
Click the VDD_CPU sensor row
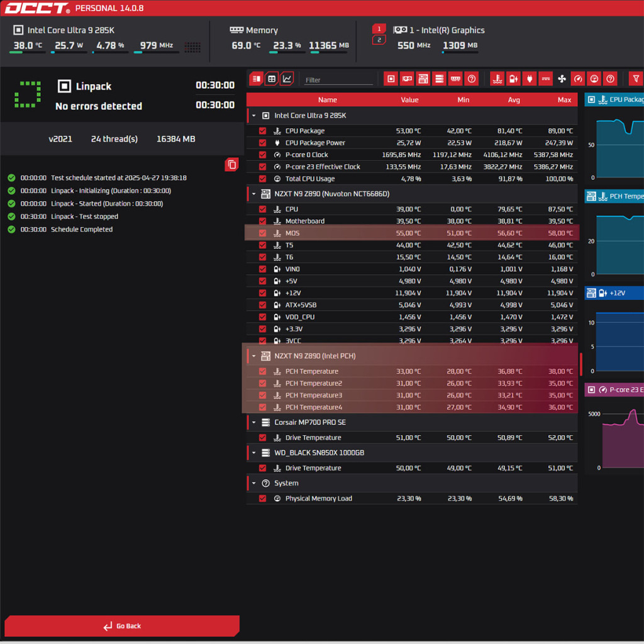click(412, 317)
